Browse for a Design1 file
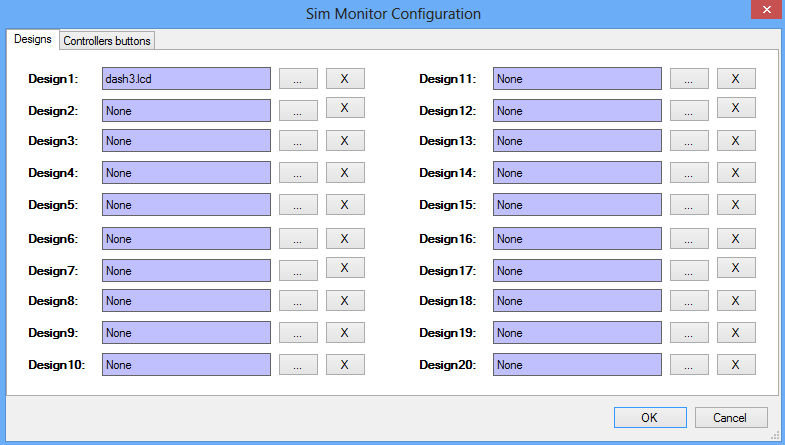The image size is (785, 445). (x=298, y=78)
